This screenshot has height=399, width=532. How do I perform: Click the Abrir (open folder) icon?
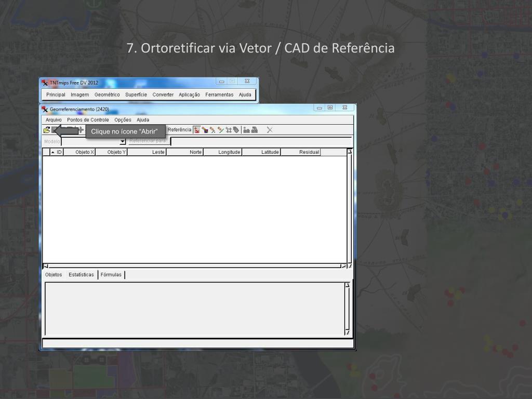pyautogui.click(x=47, y=130)
